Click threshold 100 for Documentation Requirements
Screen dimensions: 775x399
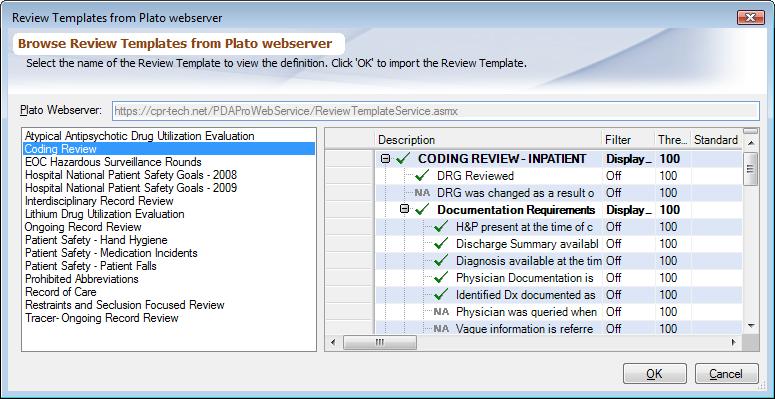pyautogui.click(x=670, y=210)
